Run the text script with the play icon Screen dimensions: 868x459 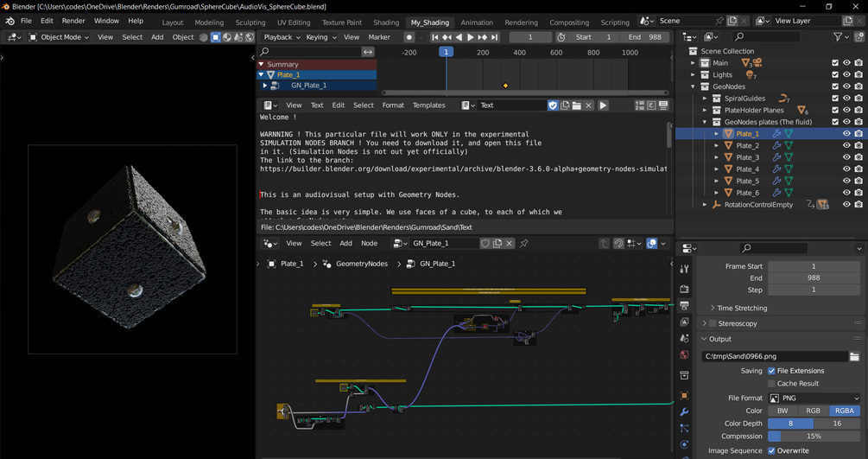tap(603, 105)
